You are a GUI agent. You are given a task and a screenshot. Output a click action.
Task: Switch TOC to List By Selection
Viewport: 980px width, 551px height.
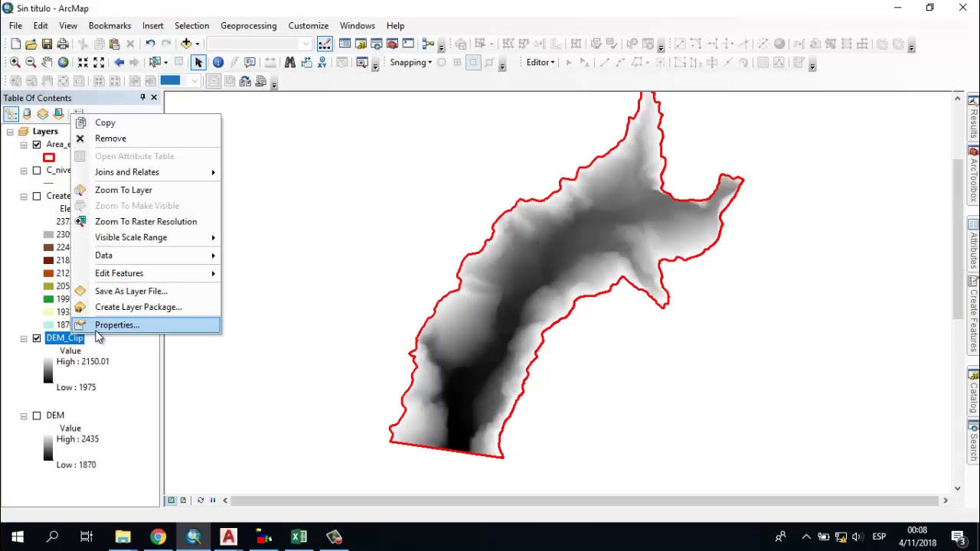[59, 114]
